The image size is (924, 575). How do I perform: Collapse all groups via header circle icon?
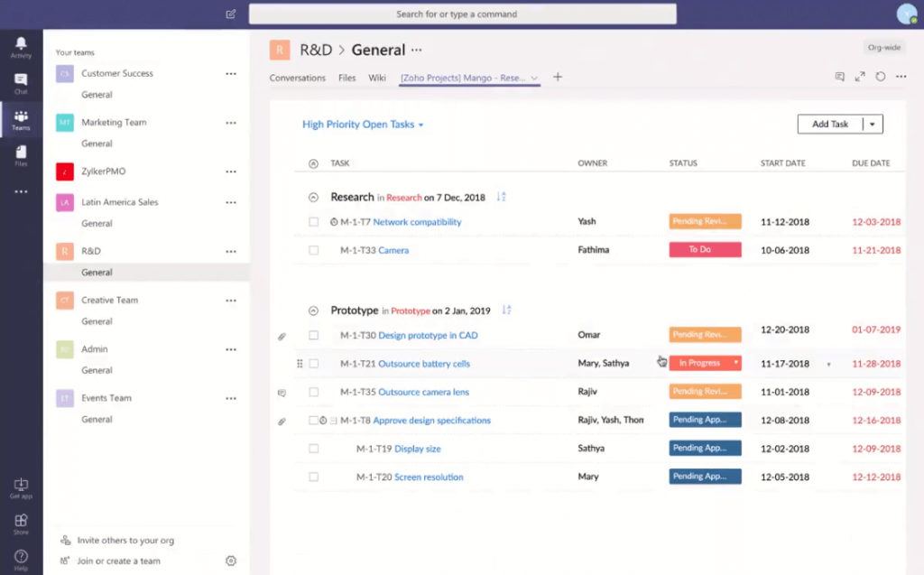tap(313, 163)
